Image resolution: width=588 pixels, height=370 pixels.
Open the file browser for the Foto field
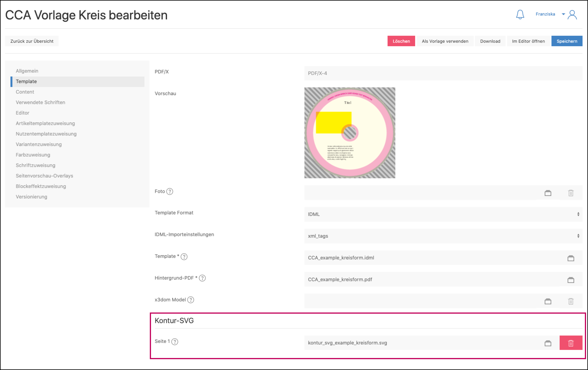coord(548,193)
